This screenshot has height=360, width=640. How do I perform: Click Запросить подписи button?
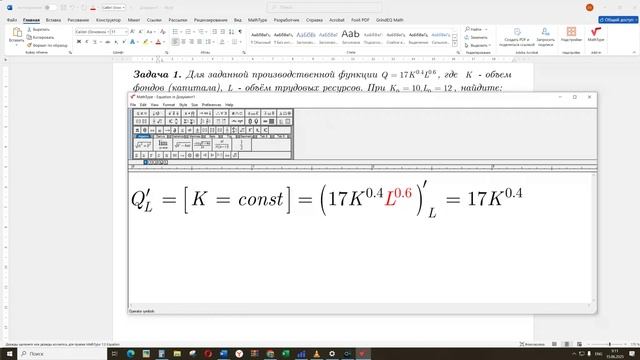click(x=545, y=37)
